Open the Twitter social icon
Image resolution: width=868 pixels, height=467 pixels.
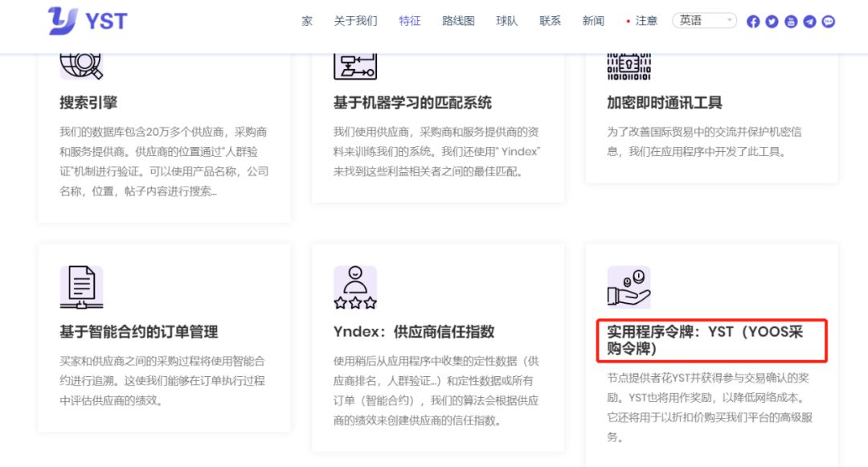click(x=772, y=22)
